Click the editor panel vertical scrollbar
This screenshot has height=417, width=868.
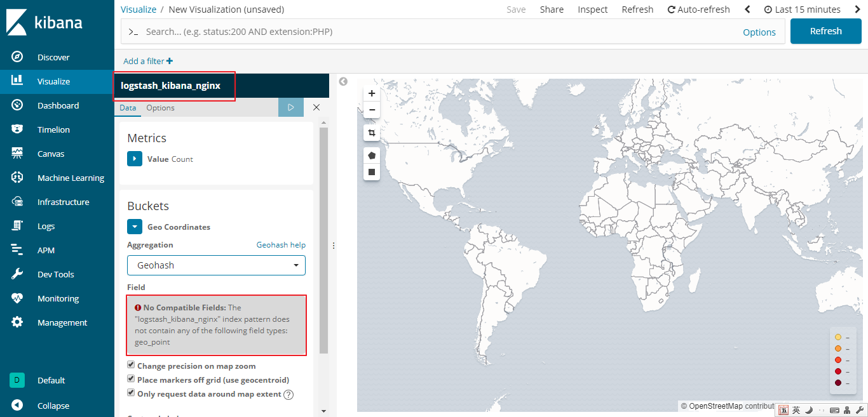pos(323,241)
